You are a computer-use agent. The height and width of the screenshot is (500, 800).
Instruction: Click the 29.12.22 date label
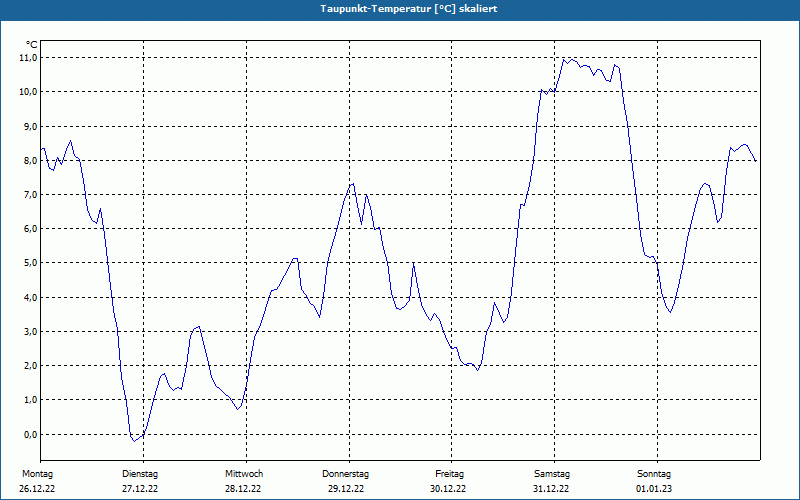346,489
